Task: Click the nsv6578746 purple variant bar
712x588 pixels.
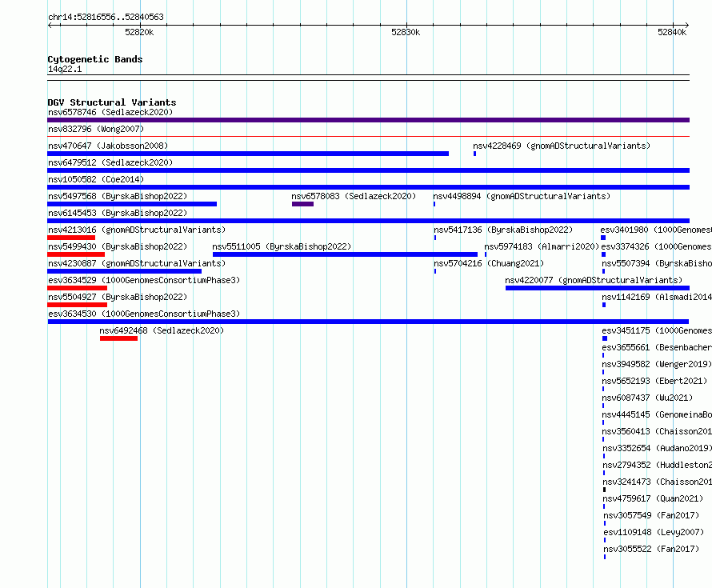Action: (x=368, y=120)
